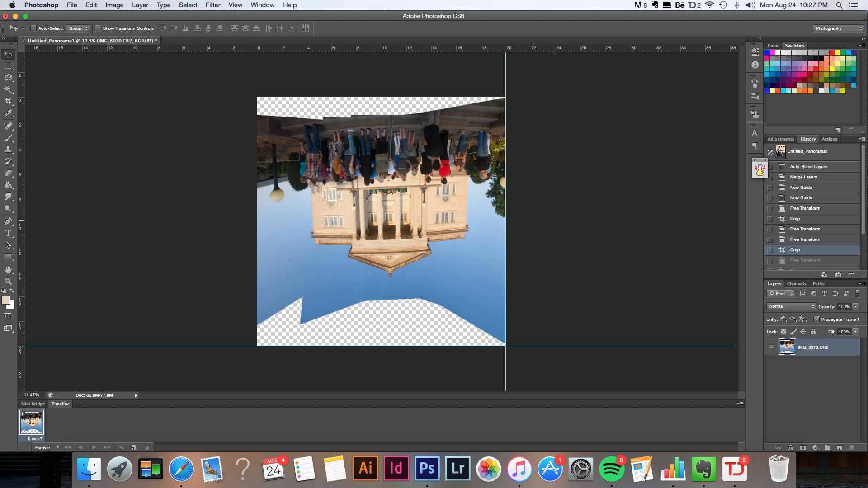The image size is (868, 488).
Task: Select the Brush tool
Action: point(8,138)
